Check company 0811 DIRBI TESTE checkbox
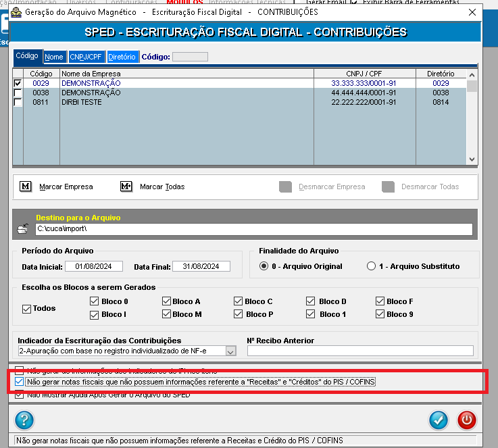 18,102
